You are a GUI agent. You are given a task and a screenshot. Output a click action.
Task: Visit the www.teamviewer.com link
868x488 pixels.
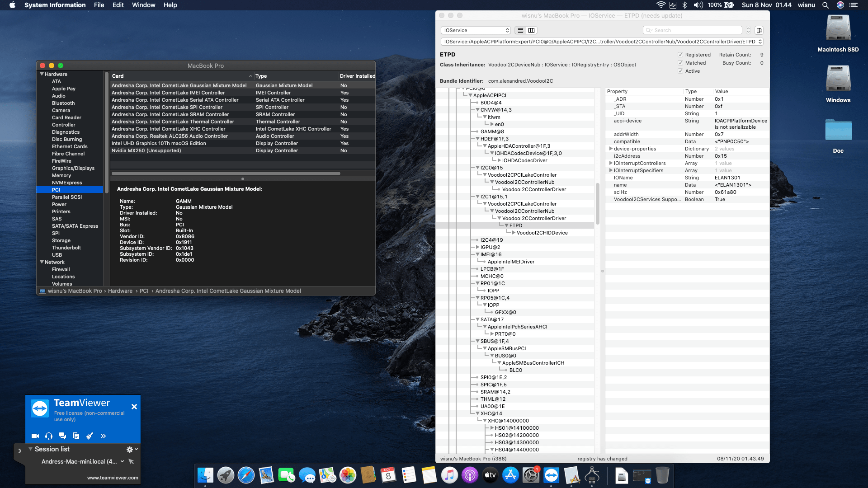click(x=112, y=477)
